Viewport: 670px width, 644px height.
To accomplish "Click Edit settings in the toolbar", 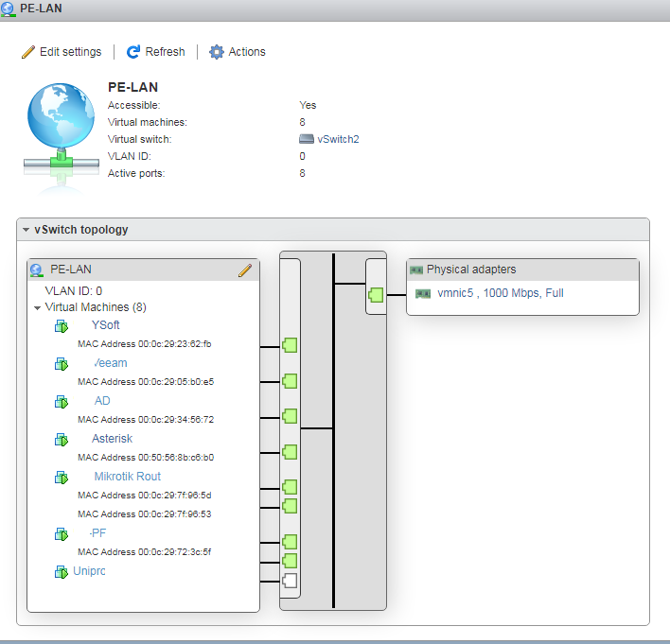I will tap(62, 52).
